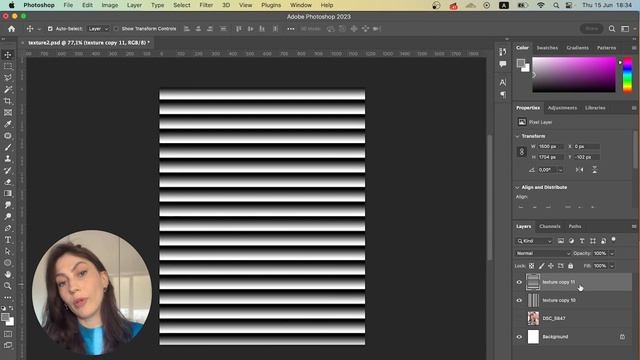Screen dimensions: 640x360
Task: Open Layers panel options menu
Action: tap(634, 227)
